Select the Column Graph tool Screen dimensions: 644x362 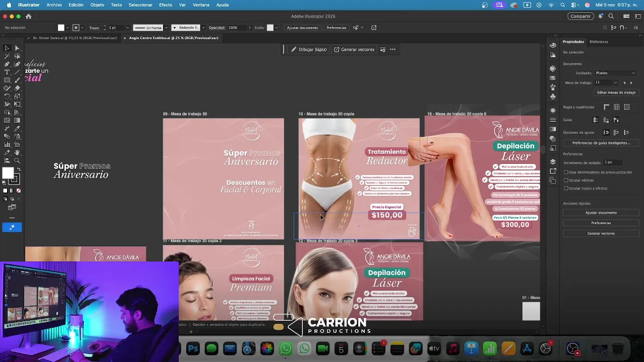point(7,144)
